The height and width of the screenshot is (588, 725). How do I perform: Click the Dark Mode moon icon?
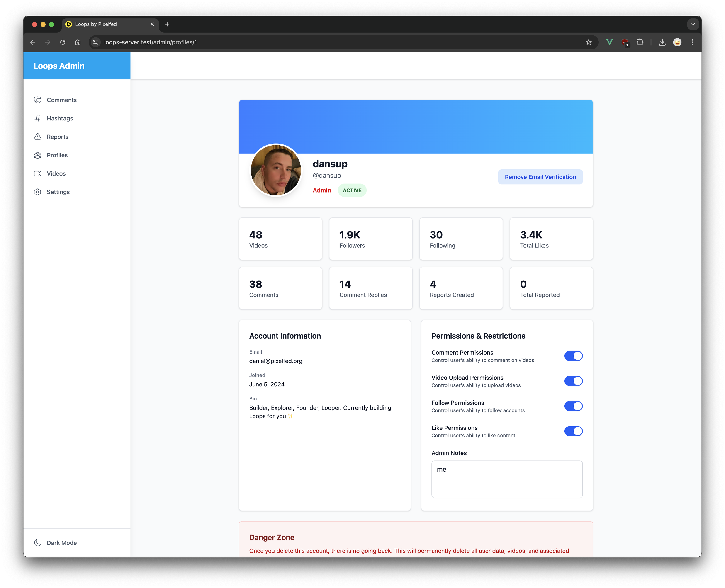38,543
